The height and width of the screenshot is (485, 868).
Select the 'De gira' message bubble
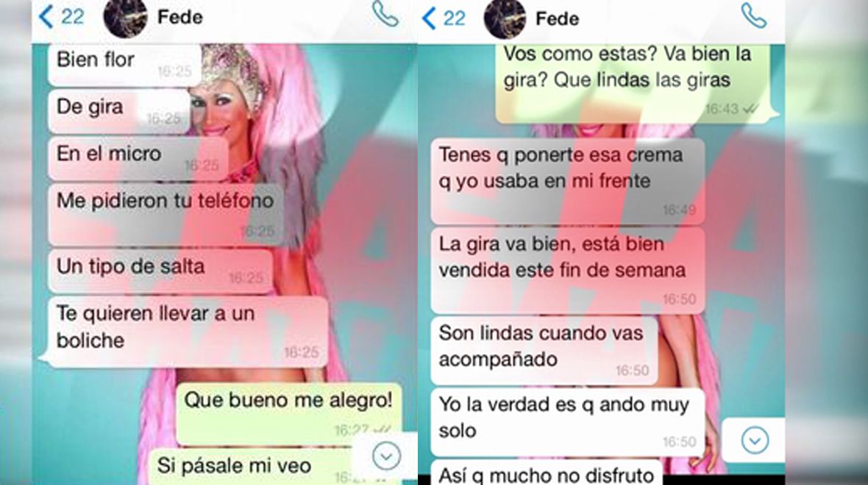coord(119,112)
